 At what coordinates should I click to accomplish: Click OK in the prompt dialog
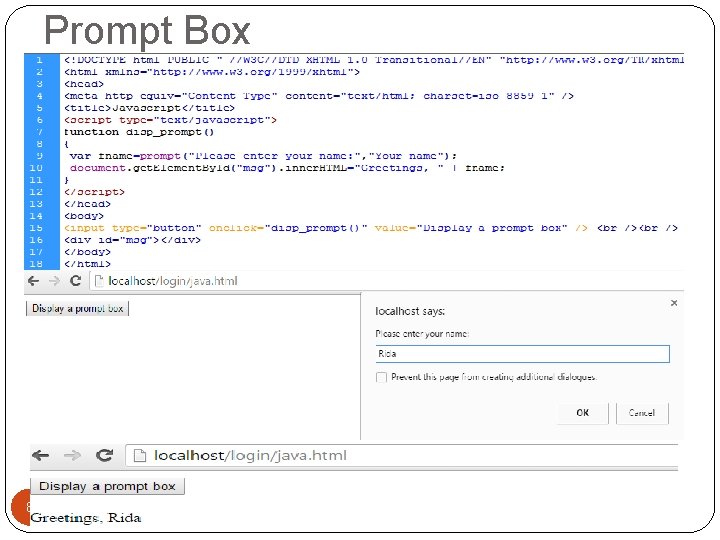tap(583, 413)
